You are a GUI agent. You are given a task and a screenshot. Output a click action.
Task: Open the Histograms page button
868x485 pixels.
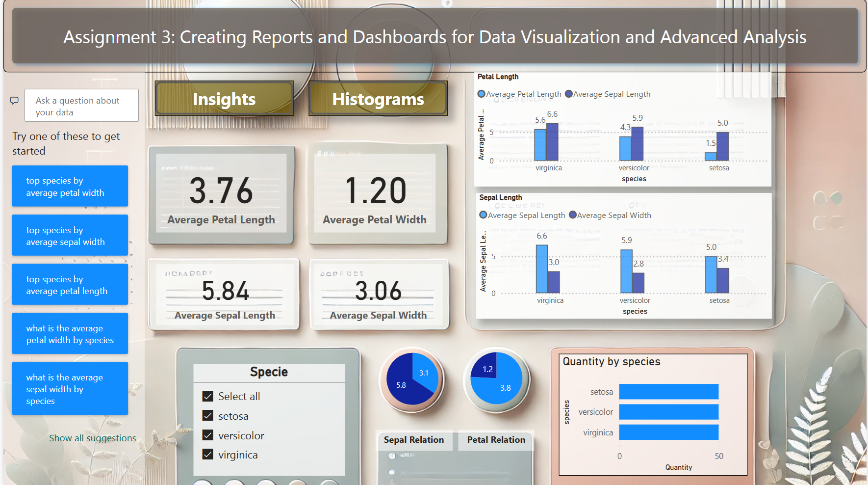click(378, 99)
